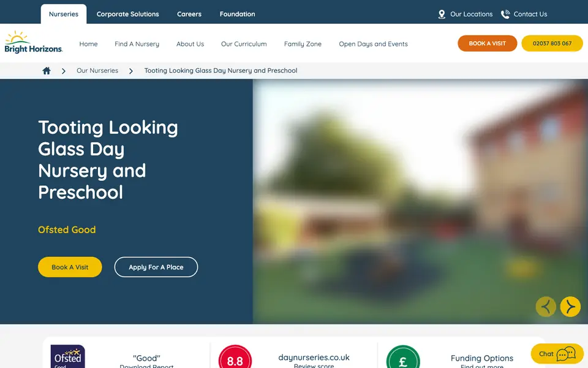Open the Contact Us link

(530, 14)
